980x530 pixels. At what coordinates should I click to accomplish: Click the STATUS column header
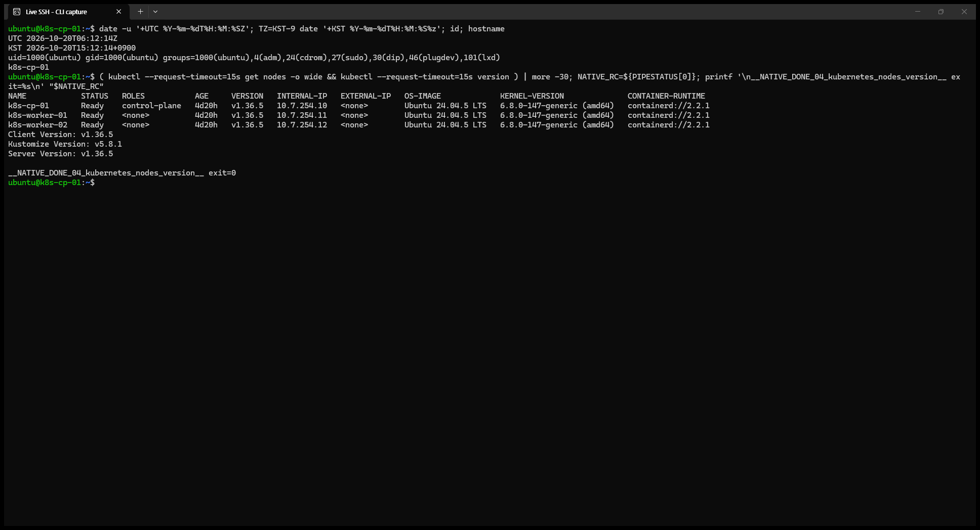[95, 96]
